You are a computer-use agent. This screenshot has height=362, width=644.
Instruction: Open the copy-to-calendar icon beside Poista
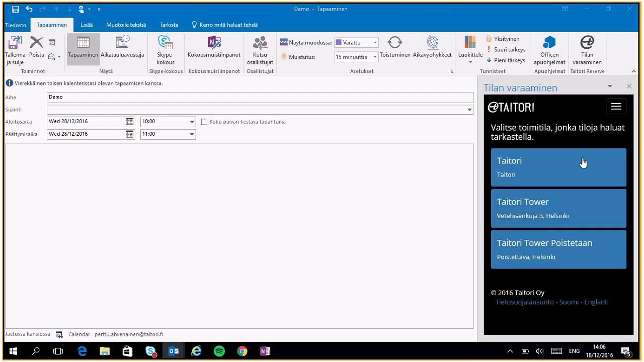tap(52, 43)
